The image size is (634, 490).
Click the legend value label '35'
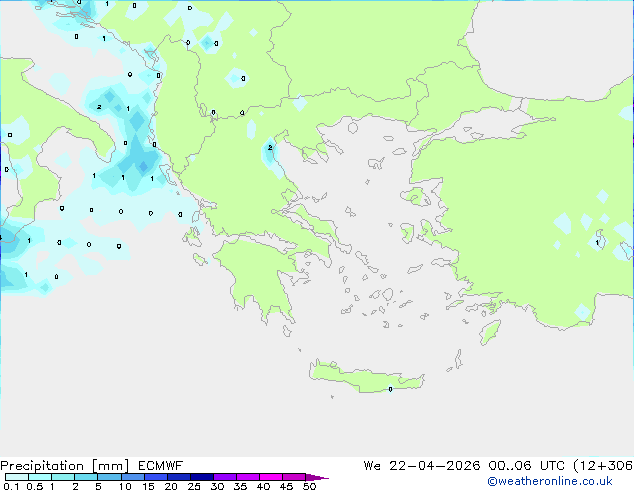click(240, 486)
